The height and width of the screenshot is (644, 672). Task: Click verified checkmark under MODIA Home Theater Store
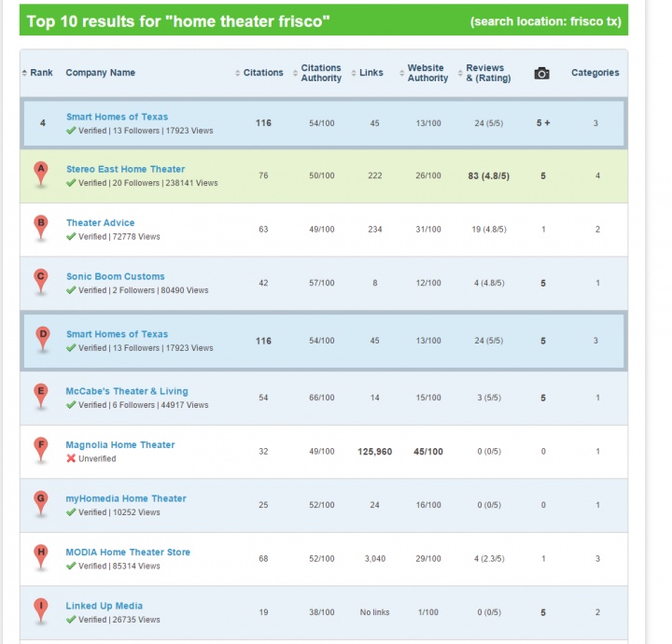(71, 566)
